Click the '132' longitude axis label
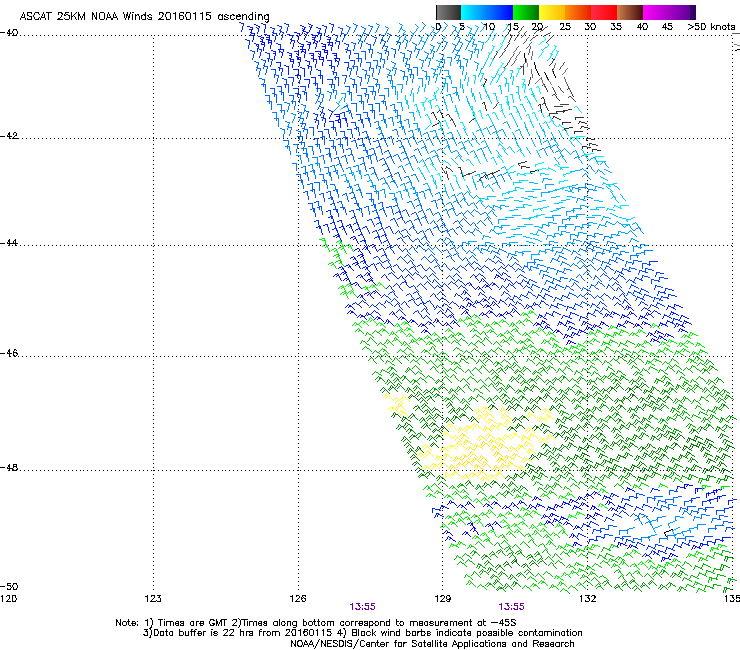This screenshot has width=740, height=650. [587, 599]
